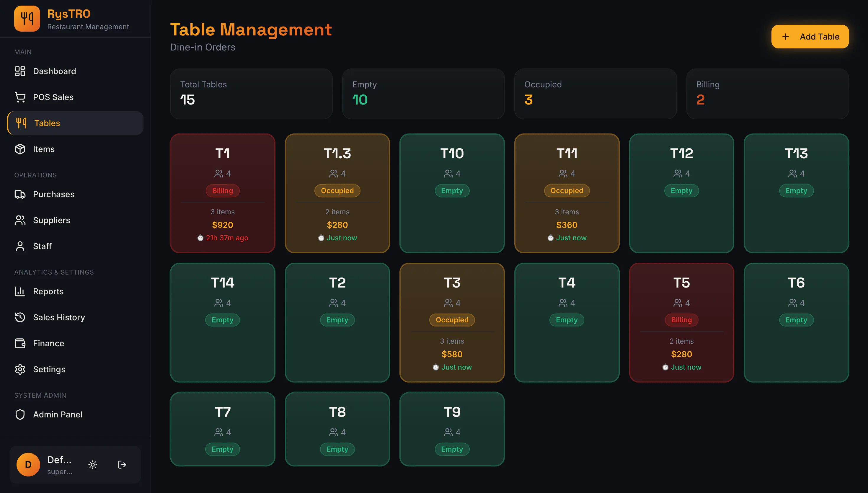Click the 'Dine-in Orders' subtitle

click(x=203, y=47)
